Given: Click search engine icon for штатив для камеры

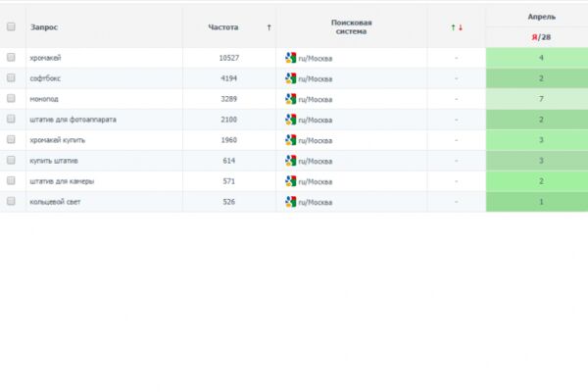Looking at the screenshot, I should pos(291,181).
